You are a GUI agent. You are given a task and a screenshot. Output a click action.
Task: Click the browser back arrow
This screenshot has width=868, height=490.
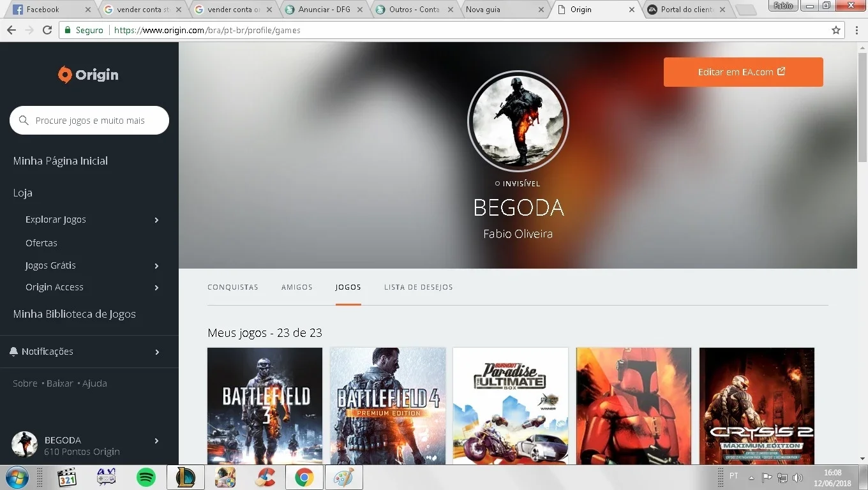11,30
